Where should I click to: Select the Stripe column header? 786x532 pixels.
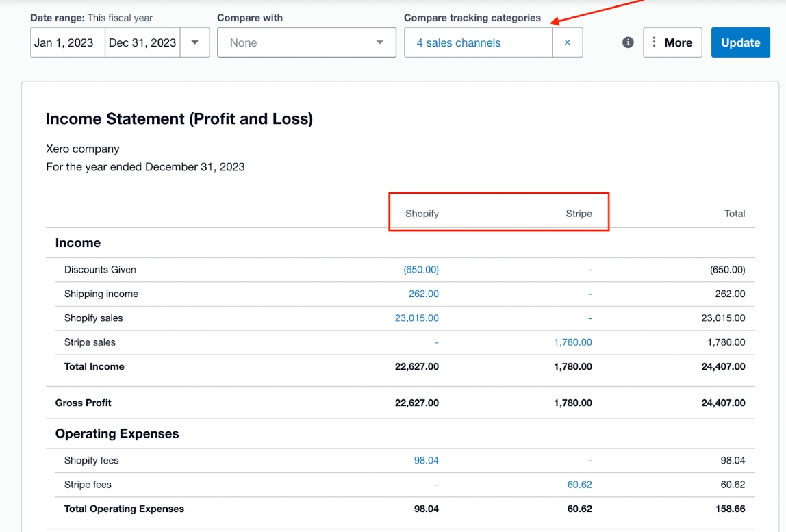click(579, 213)
